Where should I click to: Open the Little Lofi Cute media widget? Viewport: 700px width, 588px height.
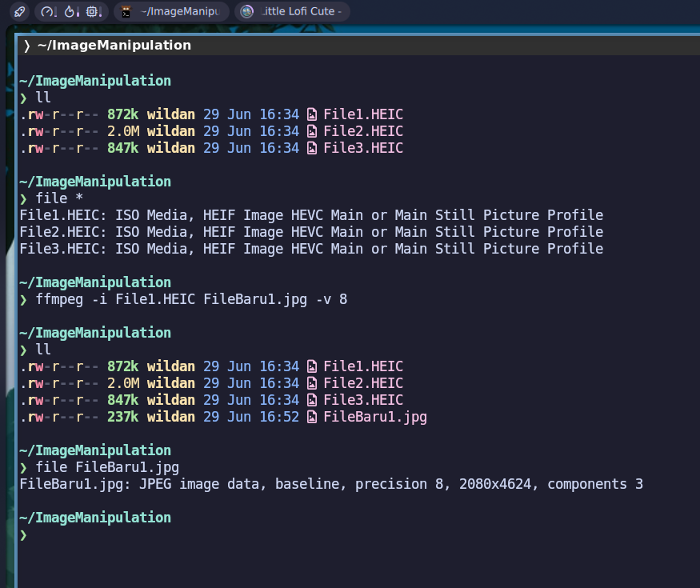pos(292,12)
